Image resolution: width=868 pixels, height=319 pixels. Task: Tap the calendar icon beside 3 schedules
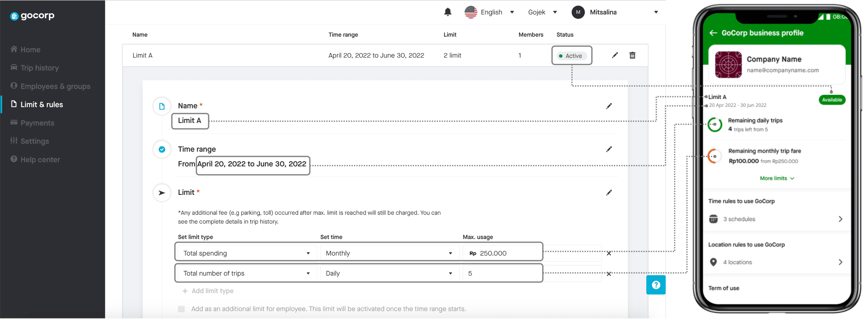pos(713,219)
